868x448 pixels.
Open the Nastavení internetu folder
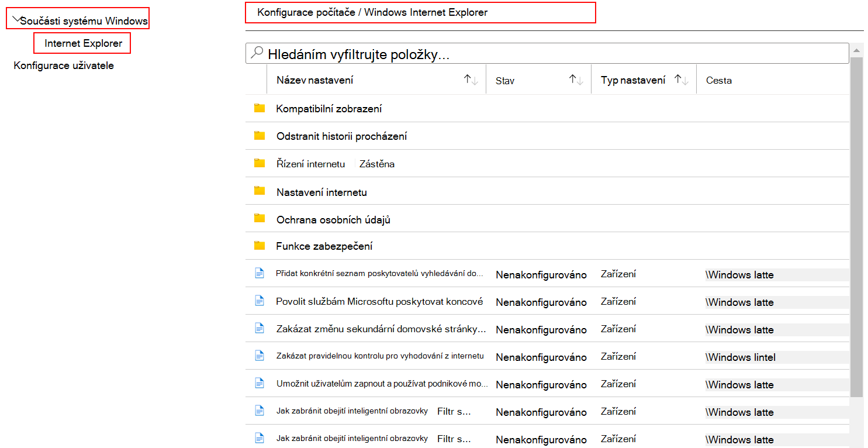321,192
